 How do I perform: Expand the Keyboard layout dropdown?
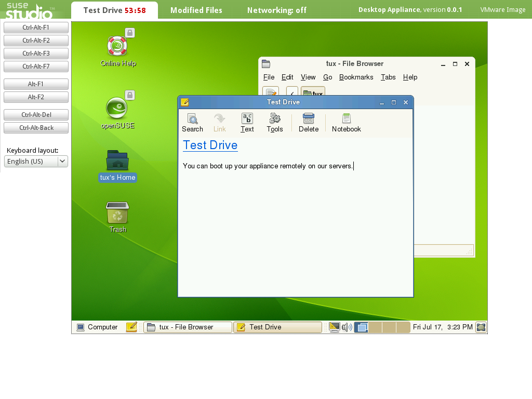[x=62, y=161]
